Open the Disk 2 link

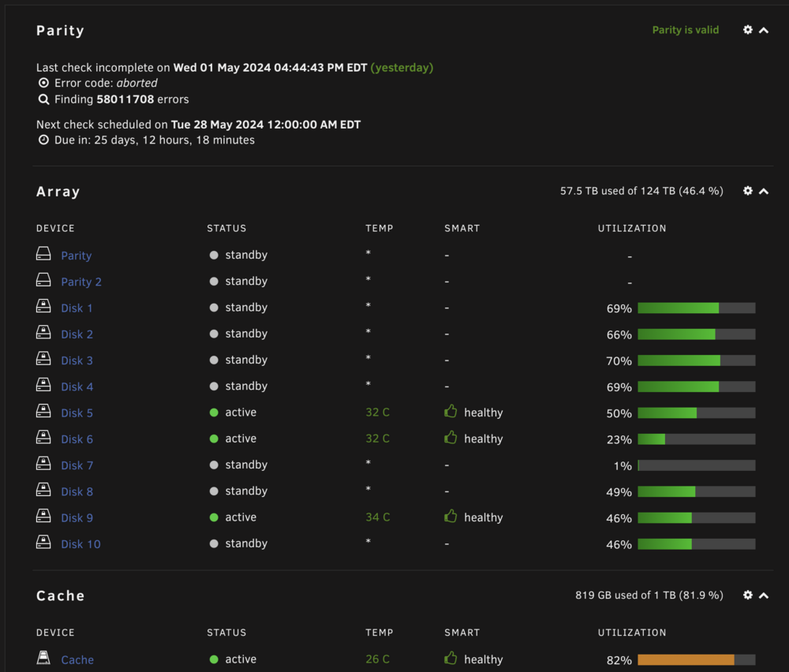click(x=77, y=334)
